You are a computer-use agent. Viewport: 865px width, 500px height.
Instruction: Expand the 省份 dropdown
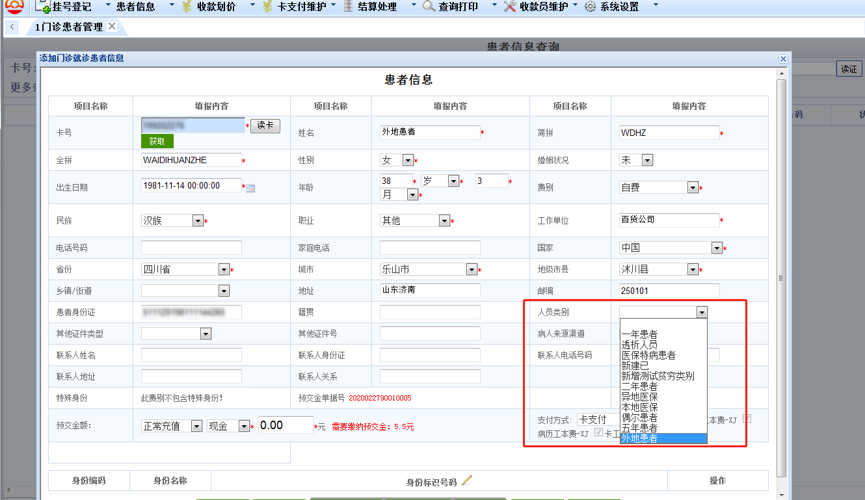[223, 269]
